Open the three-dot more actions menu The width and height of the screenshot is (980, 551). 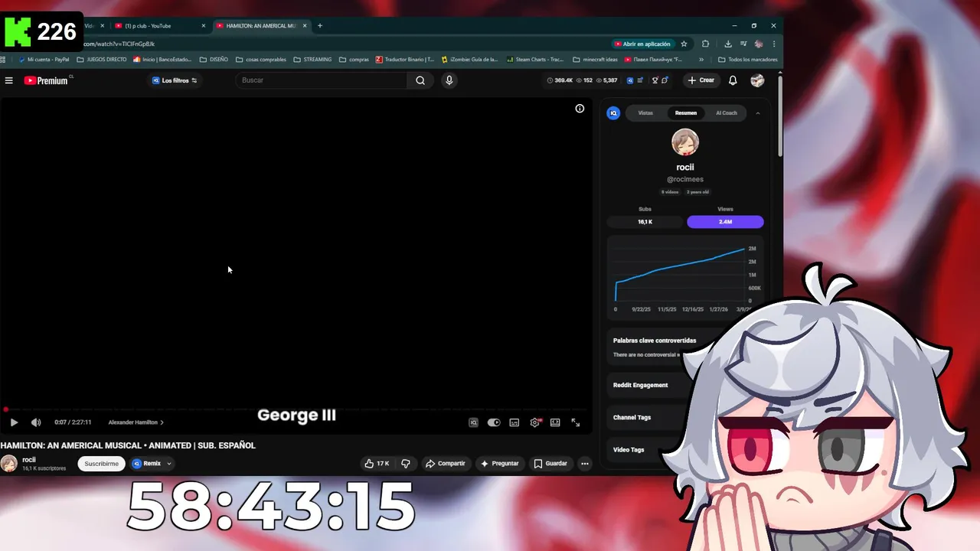585,464
